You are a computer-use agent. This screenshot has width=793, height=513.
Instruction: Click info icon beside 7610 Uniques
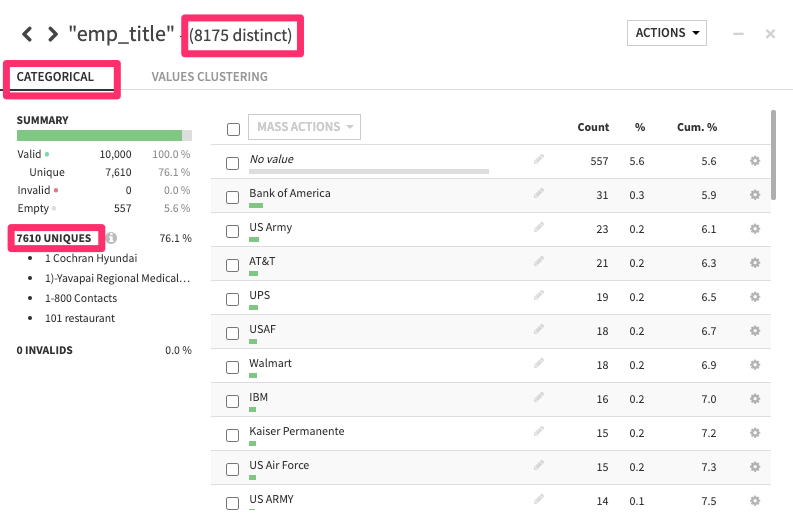pyautogui.click(x=112, y=238)
